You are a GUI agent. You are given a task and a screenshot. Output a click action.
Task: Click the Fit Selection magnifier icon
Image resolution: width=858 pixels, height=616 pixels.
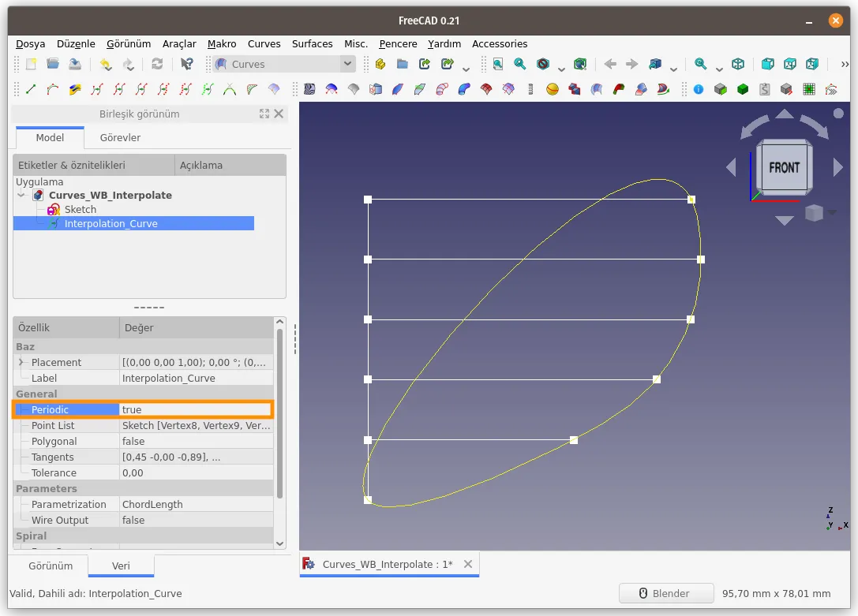tap(520, 64)
